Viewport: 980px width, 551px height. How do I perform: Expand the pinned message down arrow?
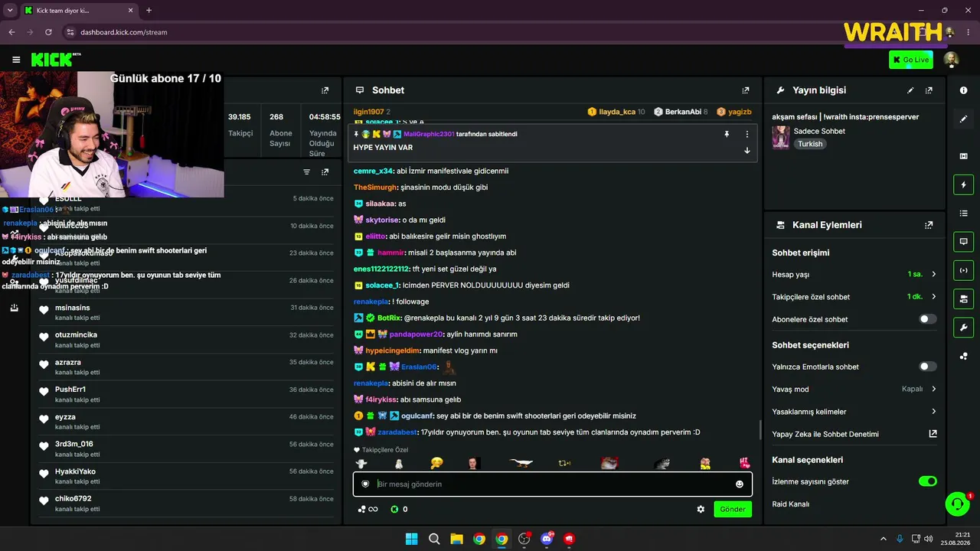click(747, 150)
